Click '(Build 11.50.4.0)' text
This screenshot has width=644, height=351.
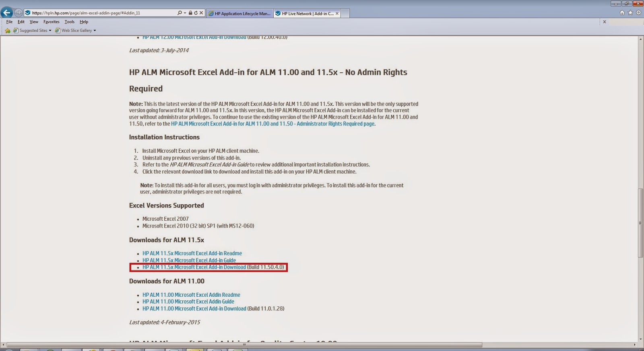[x=266, y=267]
